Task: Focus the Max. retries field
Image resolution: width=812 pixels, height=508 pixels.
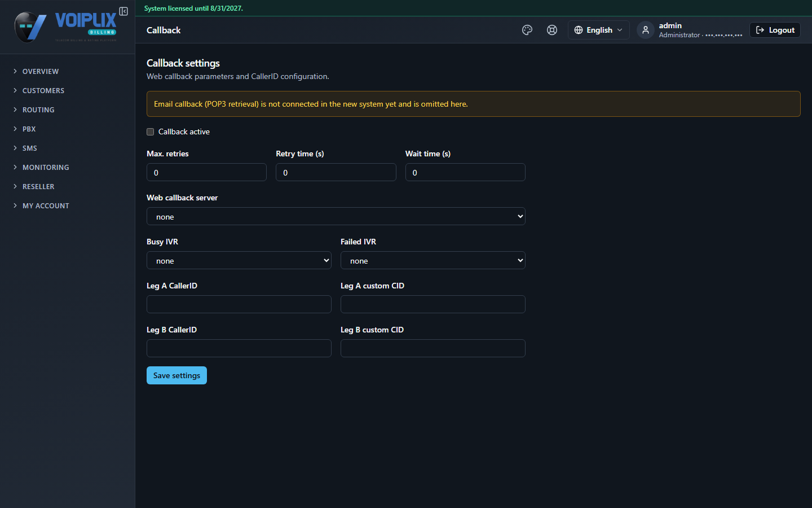Action: [206, 172]
